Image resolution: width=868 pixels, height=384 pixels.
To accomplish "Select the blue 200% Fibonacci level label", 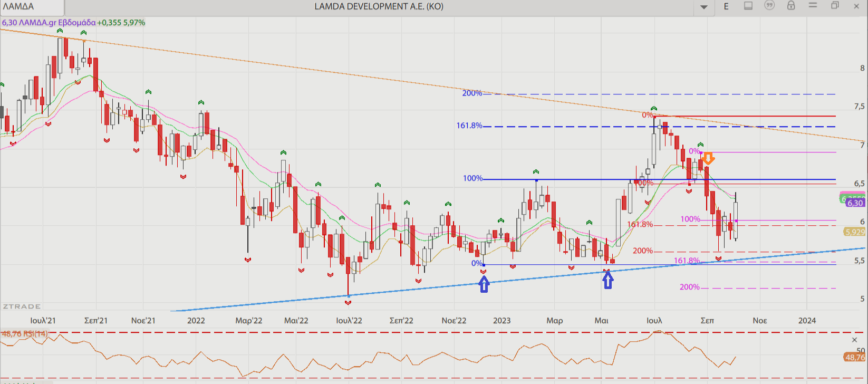I will tap(472, 93).
